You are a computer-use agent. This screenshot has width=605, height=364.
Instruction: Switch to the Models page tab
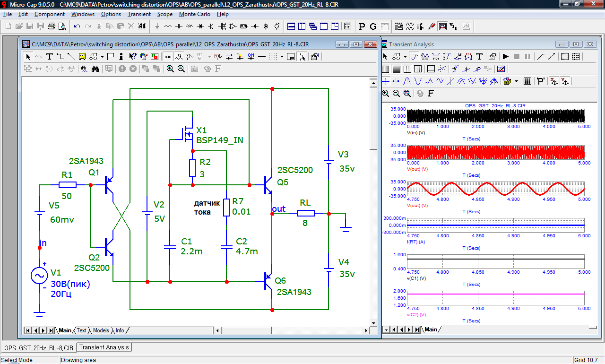101,330
